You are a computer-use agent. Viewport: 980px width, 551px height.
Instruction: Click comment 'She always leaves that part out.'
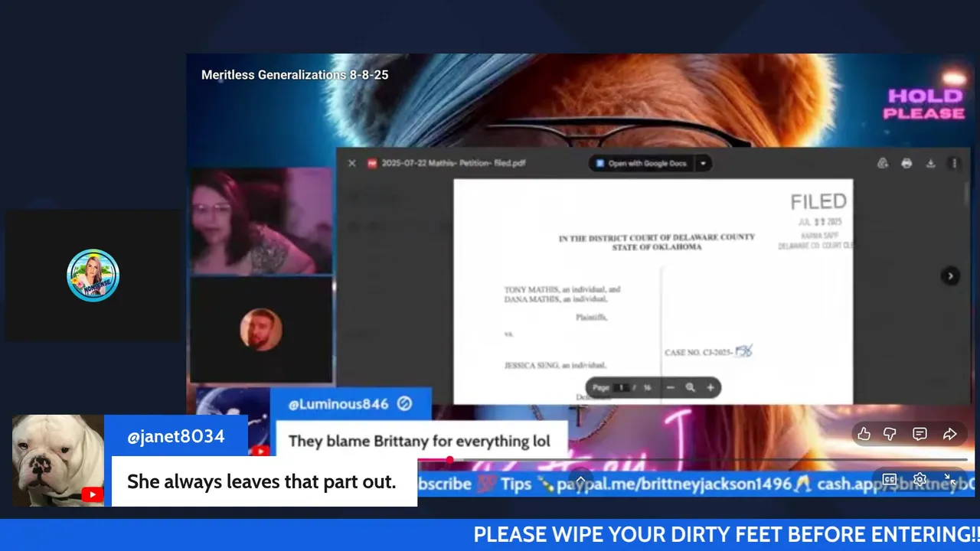tap(261, 481)
